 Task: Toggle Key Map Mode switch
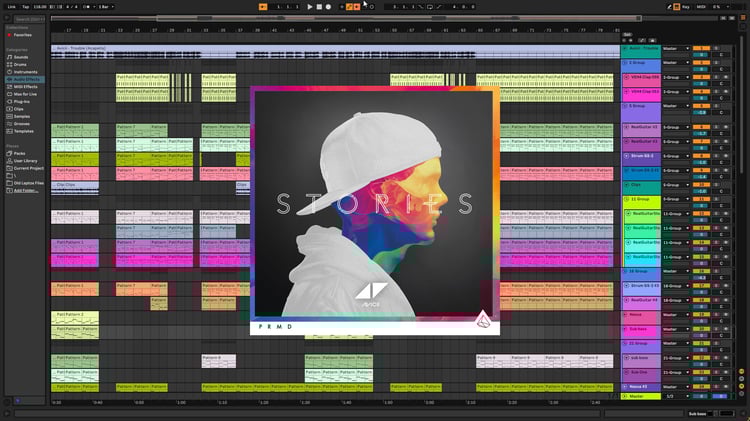pyautogui.click(x=685, y=7)
